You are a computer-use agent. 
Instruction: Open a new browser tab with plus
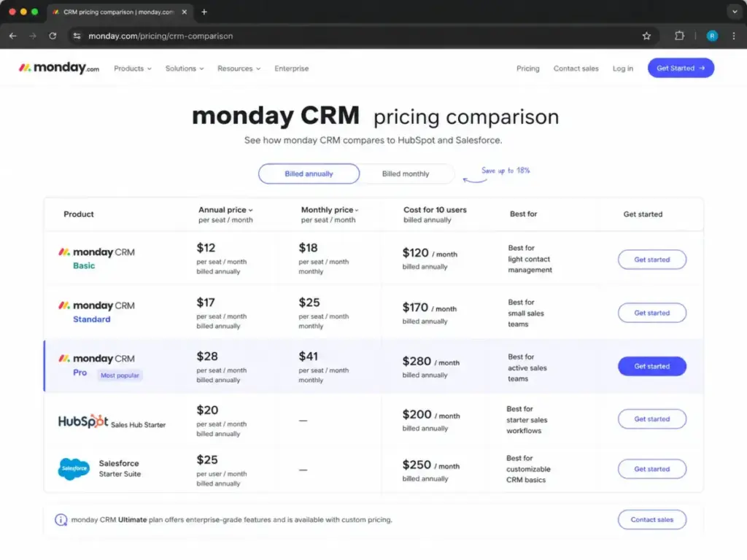[204, 12]
